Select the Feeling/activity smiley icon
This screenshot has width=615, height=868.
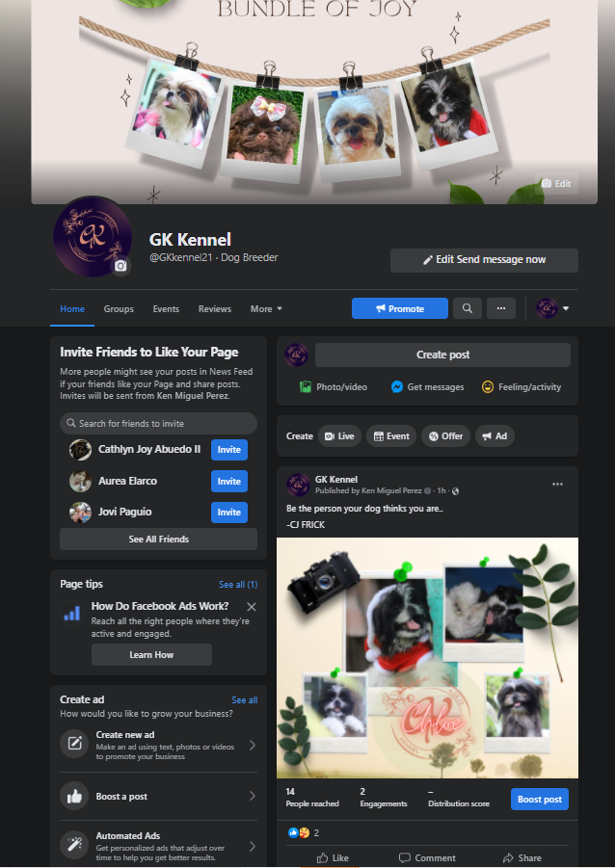[488, 387]
